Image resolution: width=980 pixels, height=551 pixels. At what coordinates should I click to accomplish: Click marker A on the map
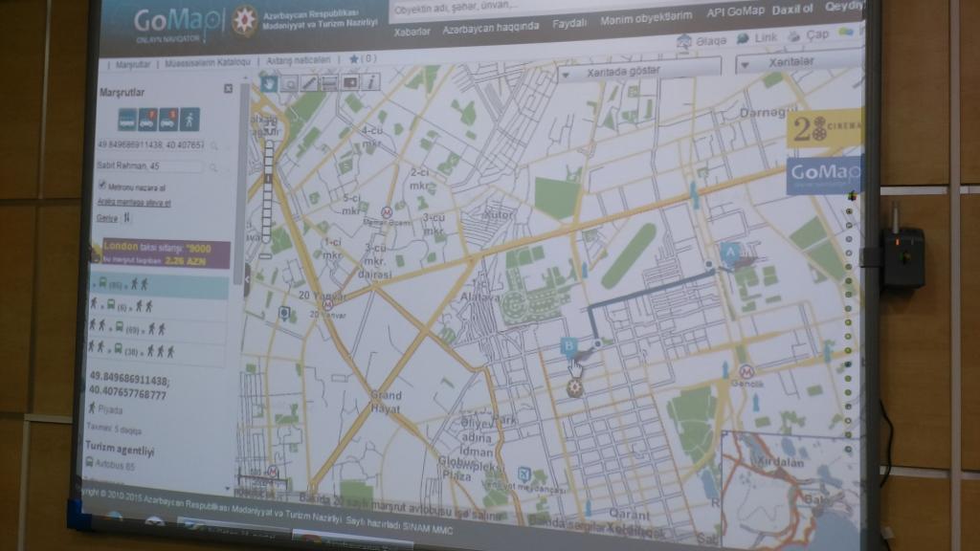tap(729, 253)
